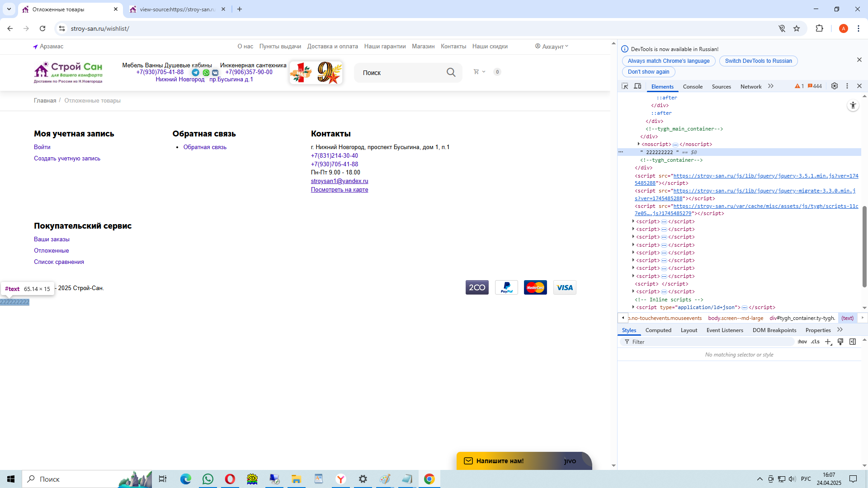Switch to the Network tab

[x=751, y=87]
